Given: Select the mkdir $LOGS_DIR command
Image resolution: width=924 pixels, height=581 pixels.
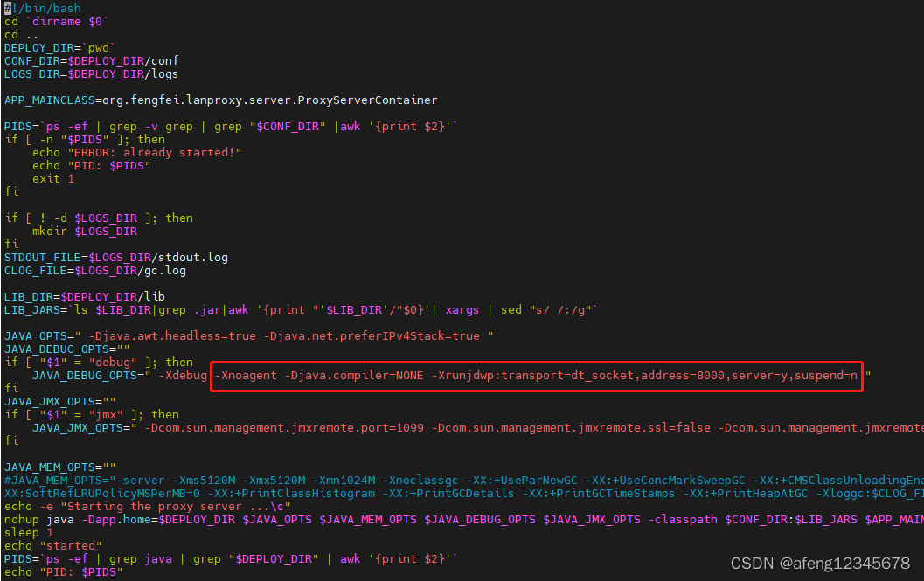Looking at the screenshot, I should coord(83,231).
